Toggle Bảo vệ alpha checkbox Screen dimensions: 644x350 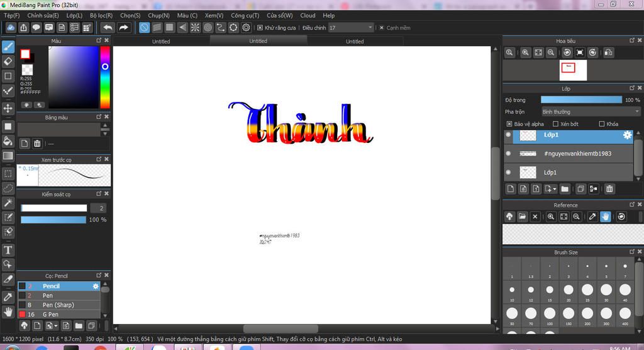(509, 124)
